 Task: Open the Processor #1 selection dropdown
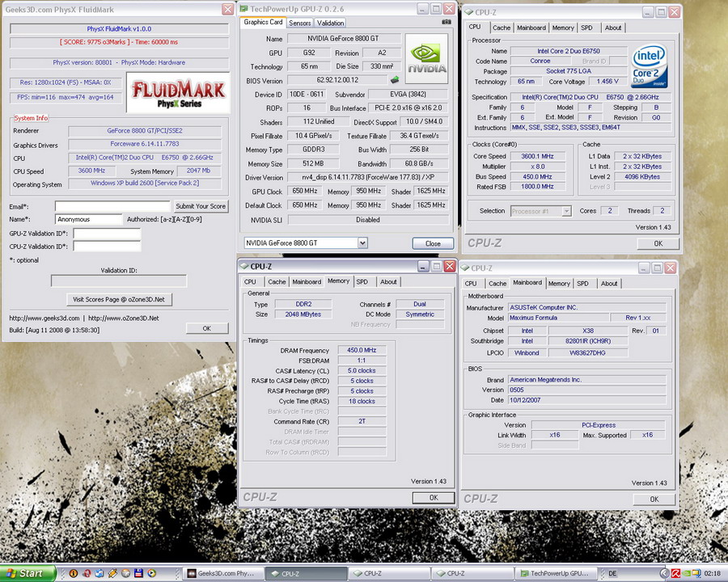tap(566, 211)
